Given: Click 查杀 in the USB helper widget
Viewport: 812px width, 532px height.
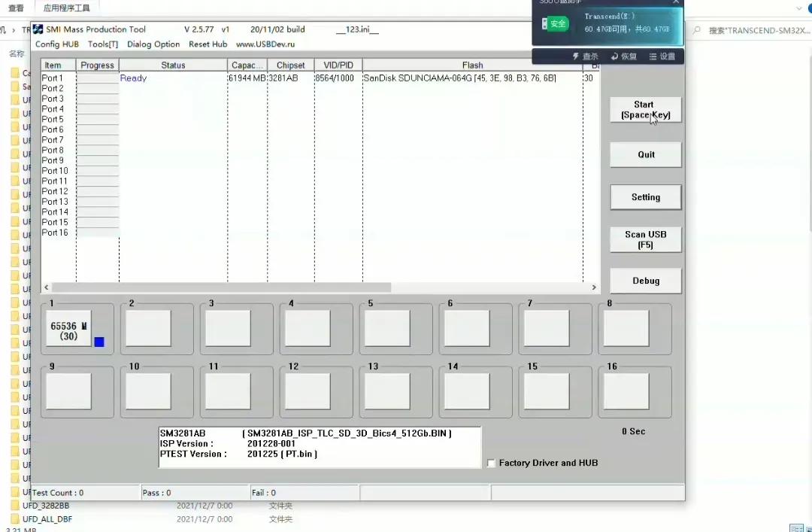Looking at the screenshot, I should click(x=585, y=56).
